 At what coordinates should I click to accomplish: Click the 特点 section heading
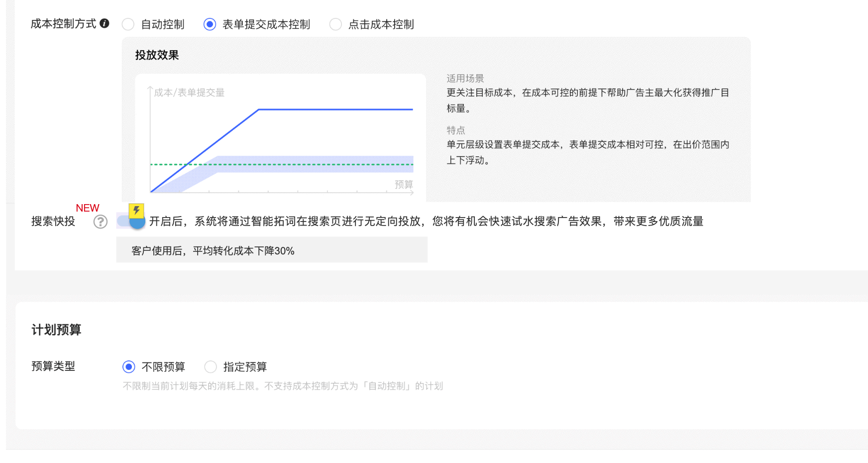click(456, 130)
